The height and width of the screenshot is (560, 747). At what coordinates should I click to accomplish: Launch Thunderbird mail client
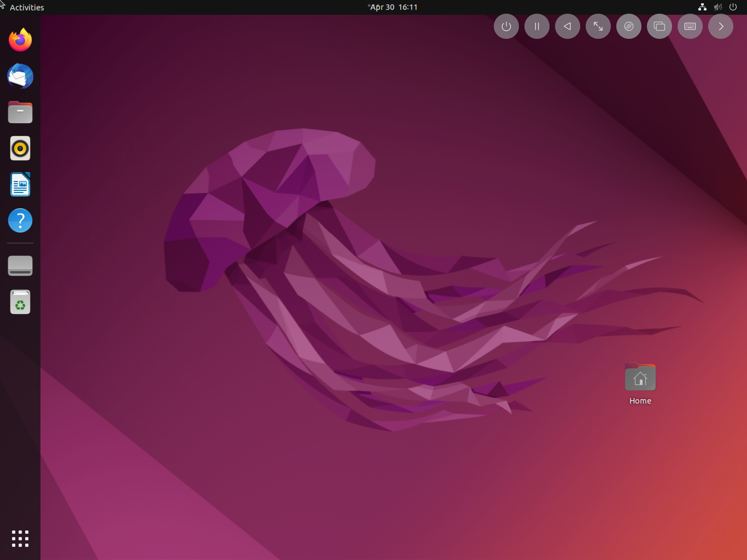[20, 76]
